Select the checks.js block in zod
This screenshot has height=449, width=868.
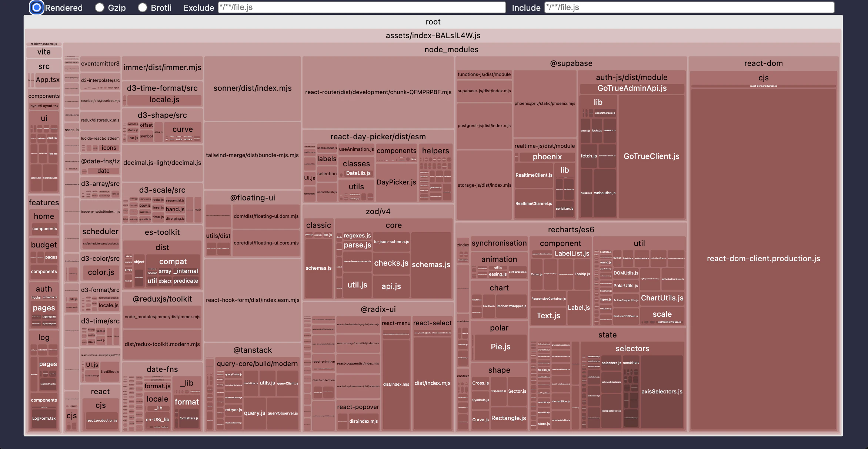click(x=391, y=263)
